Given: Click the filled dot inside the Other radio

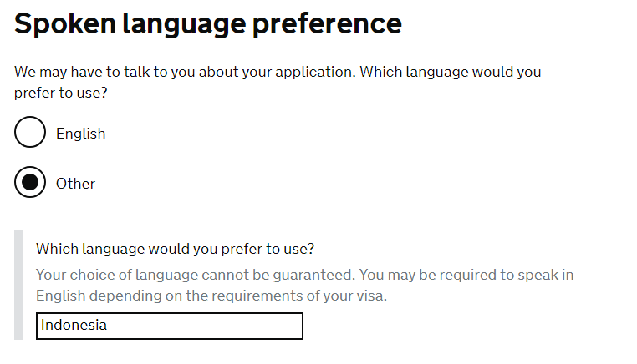Looking at the screenshot, I should tap(30, 183).
